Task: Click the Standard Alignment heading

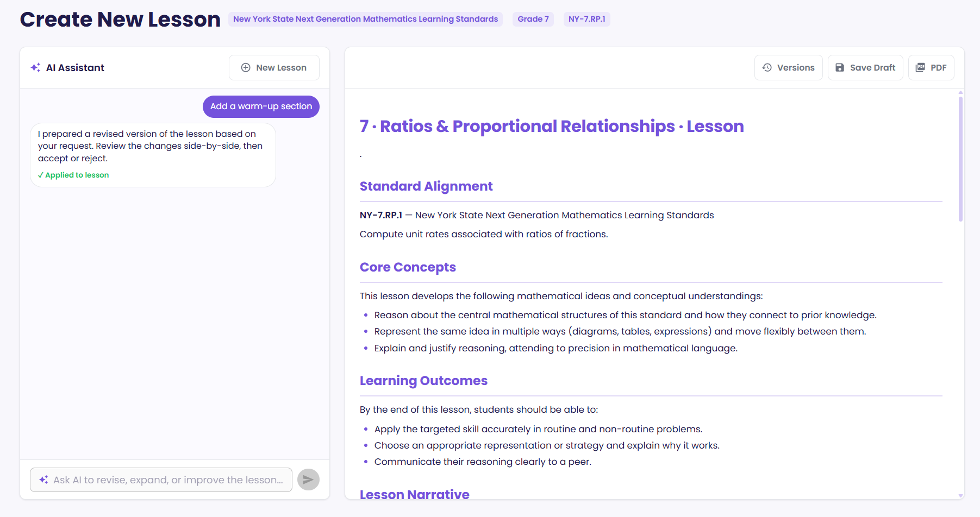Action: click(x=426, y=186)
